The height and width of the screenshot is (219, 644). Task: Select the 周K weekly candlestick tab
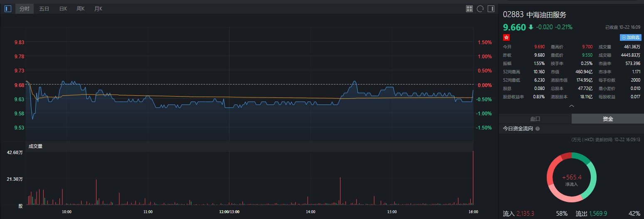click(x=80, y=8)
